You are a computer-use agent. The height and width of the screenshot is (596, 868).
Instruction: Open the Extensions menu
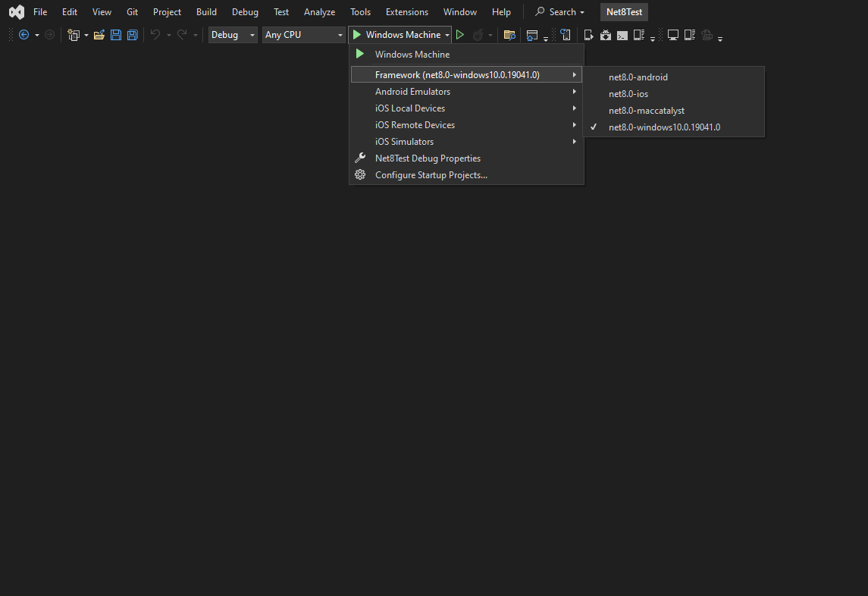pos(407,11)
